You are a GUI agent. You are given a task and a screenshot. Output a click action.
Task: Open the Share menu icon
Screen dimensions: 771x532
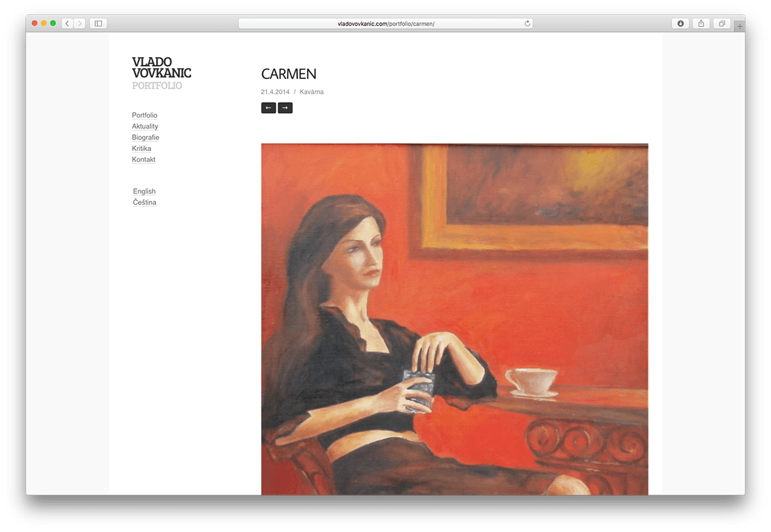coord(701,24)
